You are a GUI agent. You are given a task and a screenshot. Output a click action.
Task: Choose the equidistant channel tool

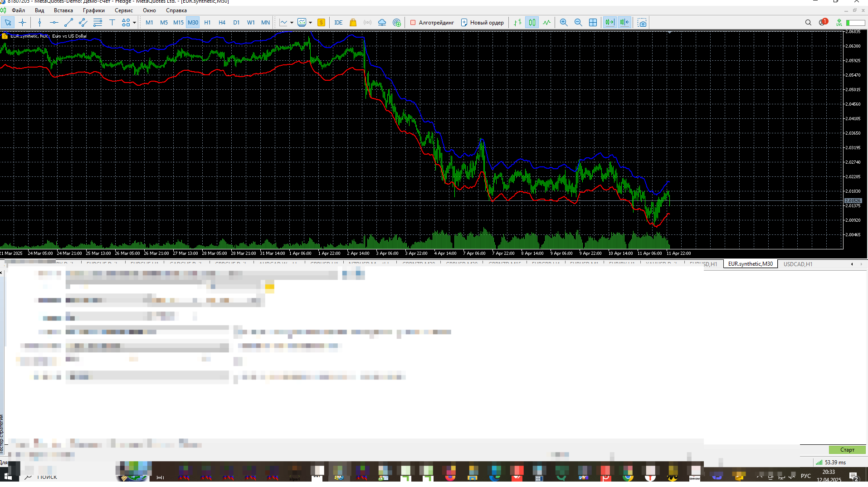(x=83, y=22)
